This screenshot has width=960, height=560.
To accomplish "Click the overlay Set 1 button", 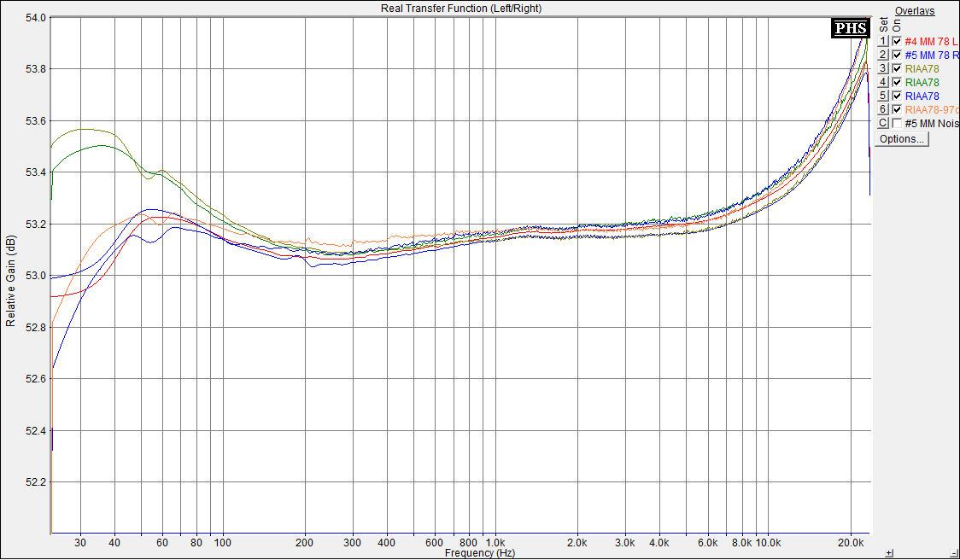I will [x=884, y=41].
